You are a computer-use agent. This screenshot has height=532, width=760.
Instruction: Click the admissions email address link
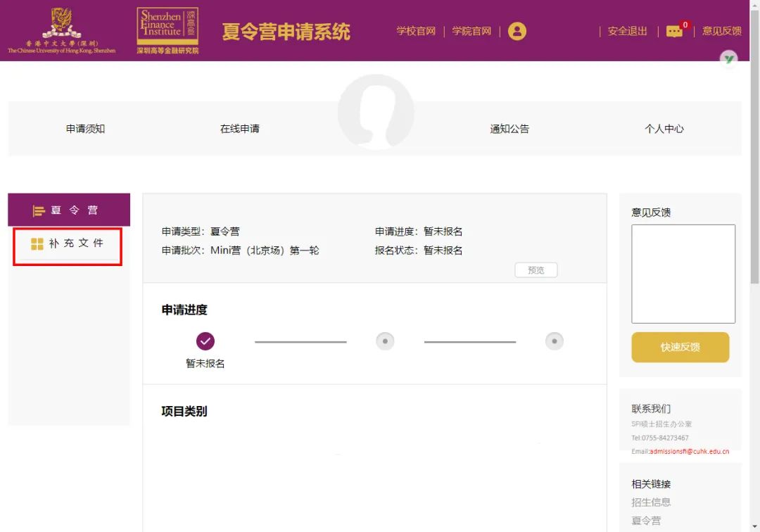coord(689,451)
